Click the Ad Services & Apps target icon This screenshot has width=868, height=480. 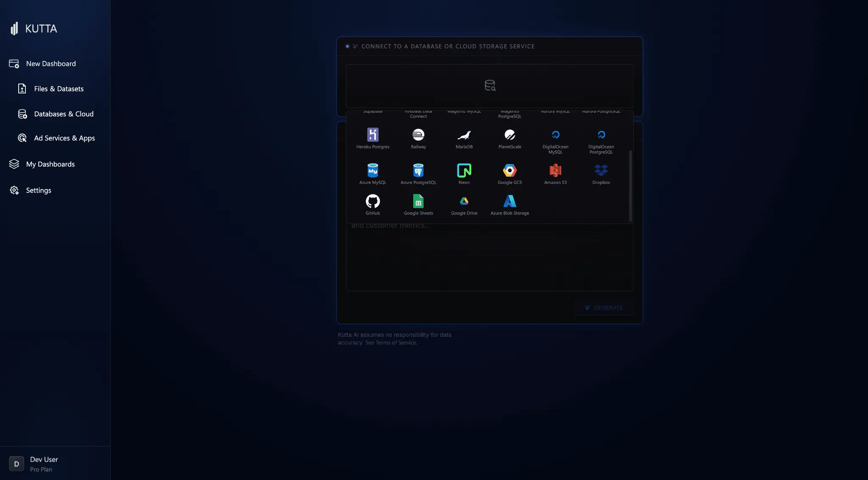point(22,138)
